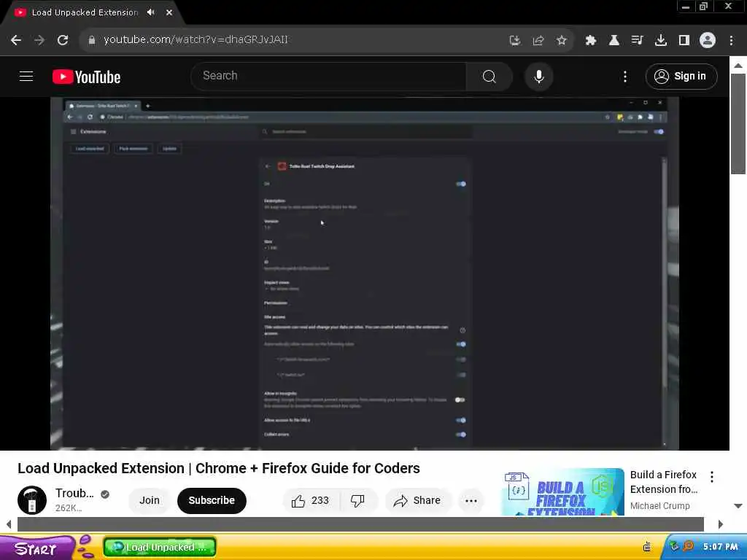Click the taskbar clock showing 5:07 PM
Screen dimensions: 747x560
[x=720, y=547]
